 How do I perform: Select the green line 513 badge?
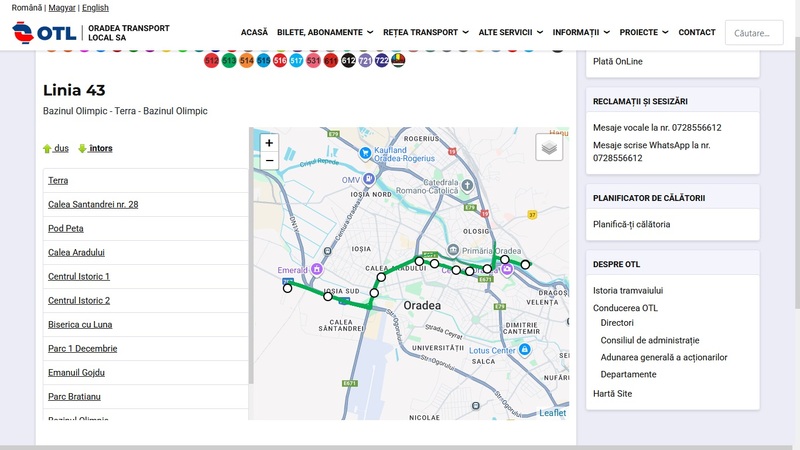(229, 61)
